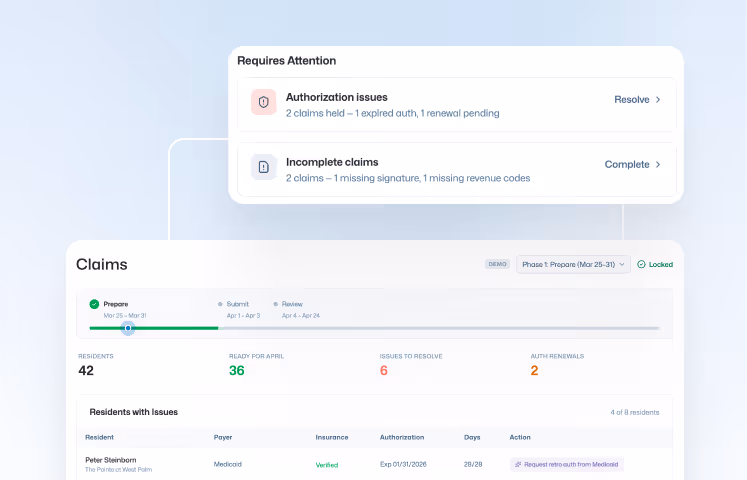Click the green Prepare checkmark icon

[x=94, y=304]
